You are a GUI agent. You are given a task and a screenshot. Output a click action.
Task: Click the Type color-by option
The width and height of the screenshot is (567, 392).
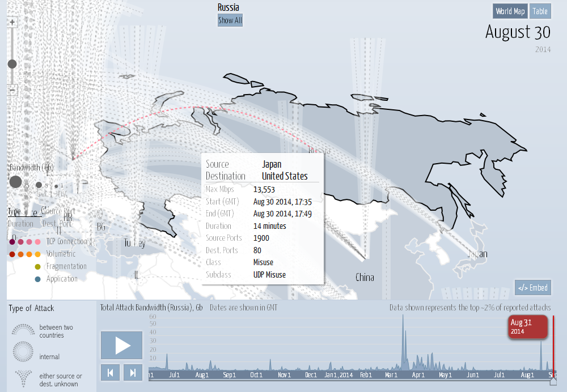(x=14, y=212)
